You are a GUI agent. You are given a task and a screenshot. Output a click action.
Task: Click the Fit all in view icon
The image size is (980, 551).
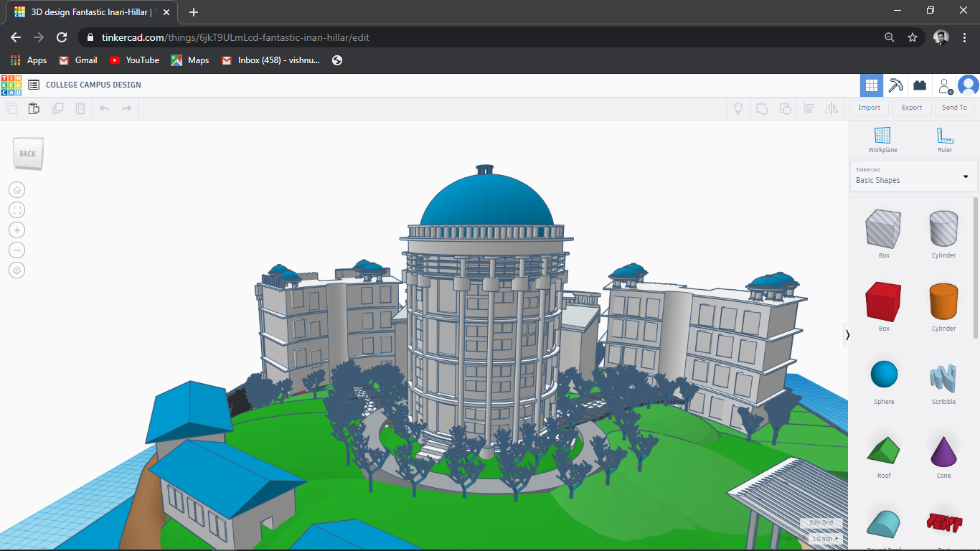17,210
